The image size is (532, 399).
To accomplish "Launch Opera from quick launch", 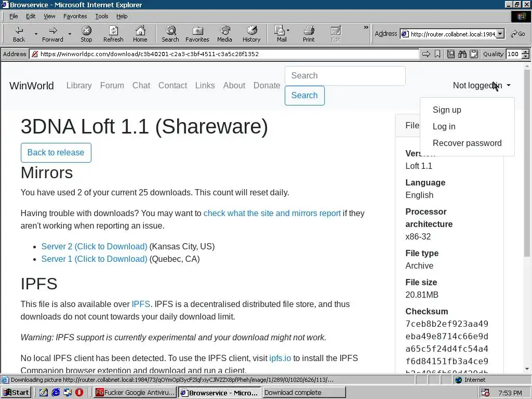I will [79, 393].
